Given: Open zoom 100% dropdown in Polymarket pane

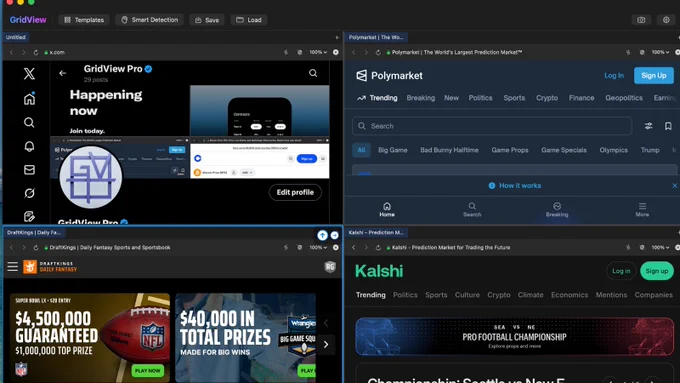Looking at the screenshot, I should point(660,52).
